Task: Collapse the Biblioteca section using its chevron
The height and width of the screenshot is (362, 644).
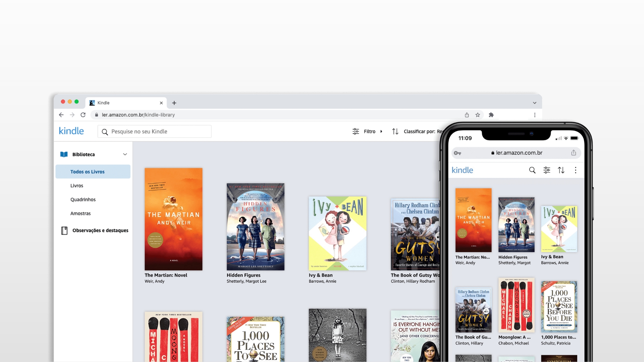Action: click(x=125, y=154)
